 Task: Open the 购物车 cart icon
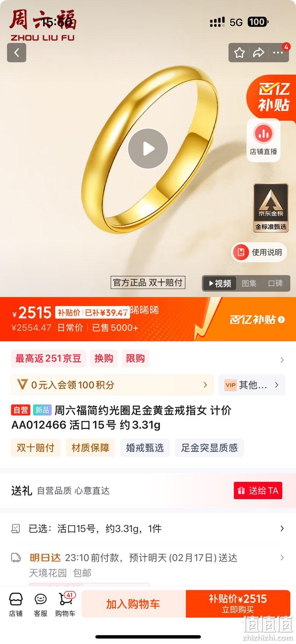coord(65,605)
